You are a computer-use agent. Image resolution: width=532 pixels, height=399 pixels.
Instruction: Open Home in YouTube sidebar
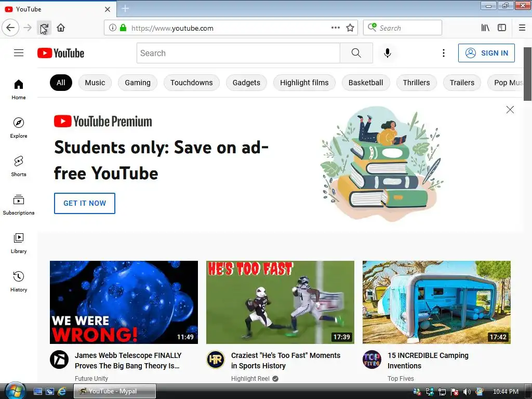(19, 89)
